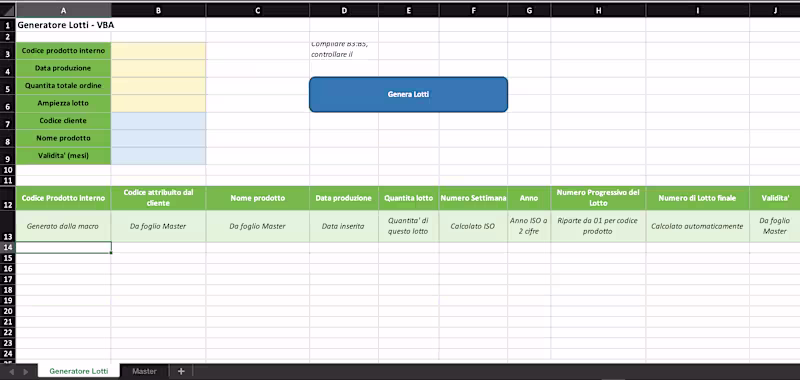
Task: Select title cell 'Generatore Lotti - VBA'
Action: [x=63, y=24]
